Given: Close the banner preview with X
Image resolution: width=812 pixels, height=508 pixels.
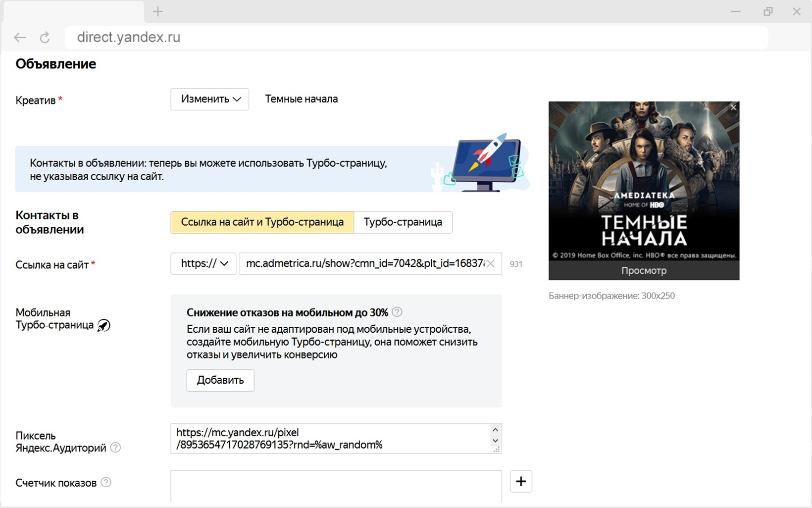Looking at the screenshot, I should [x=733, y=107].
